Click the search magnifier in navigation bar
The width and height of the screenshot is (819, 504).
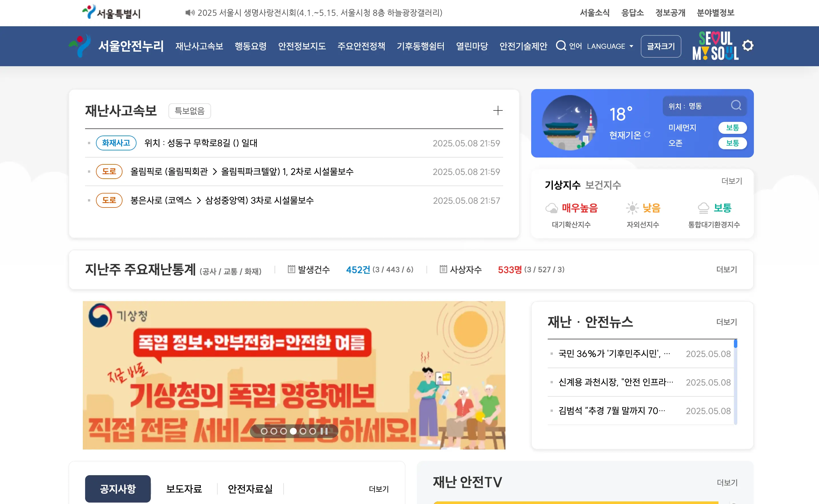(x=561, y=46)
